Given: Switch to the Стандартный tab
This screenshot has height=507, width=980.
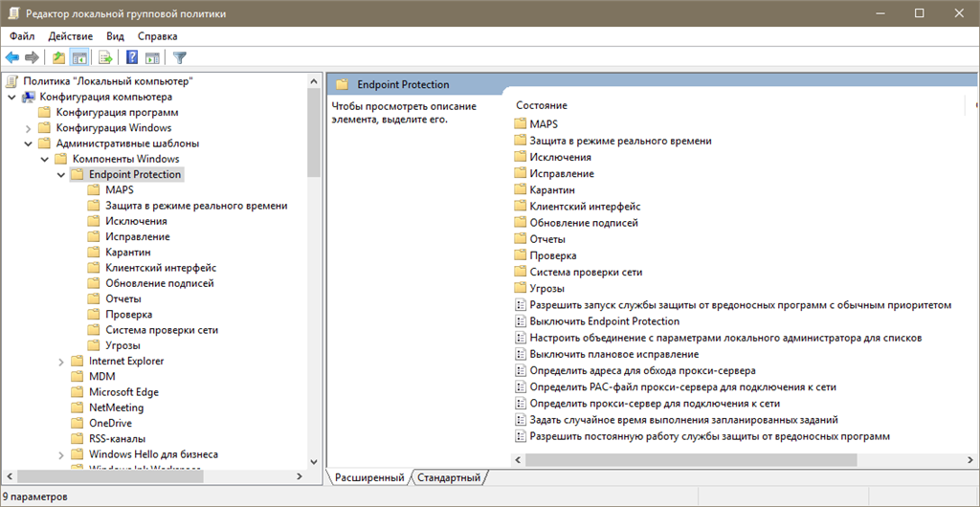Looking at the screenshot, I should coord(450,477).
